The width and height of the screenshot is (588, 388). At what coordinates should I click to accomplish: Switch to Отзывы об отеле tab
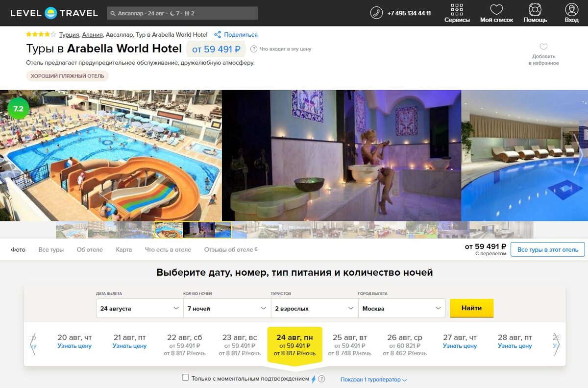coord(231,249)
